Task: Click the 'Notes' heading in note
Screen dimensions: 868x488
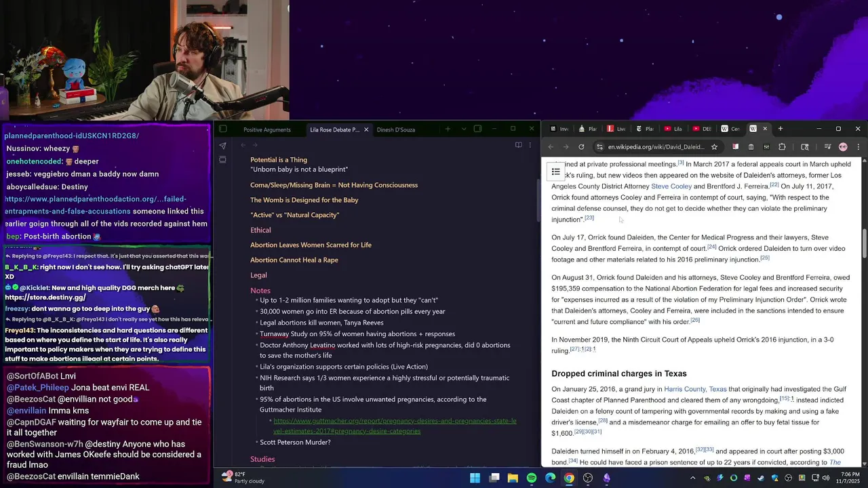Action: click(x=260, y=291)
